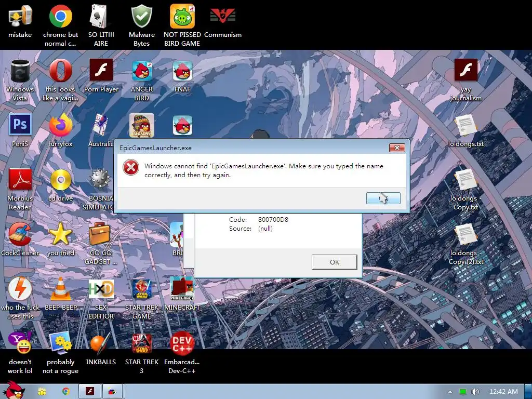Click OK in the Code 800700D8 dialog
The width and height of the screenshot is (532, 399).
coord(334,262)
